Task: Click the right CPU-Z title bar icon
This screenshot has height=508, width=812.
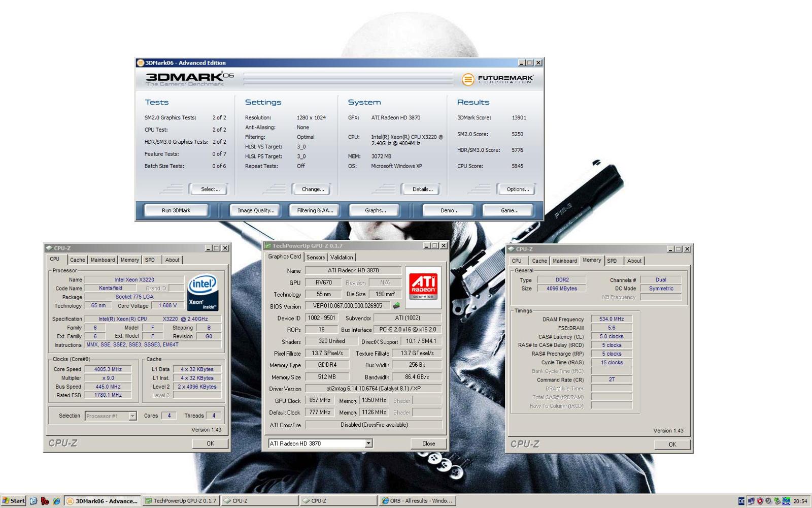Action: tap(512, 249)
